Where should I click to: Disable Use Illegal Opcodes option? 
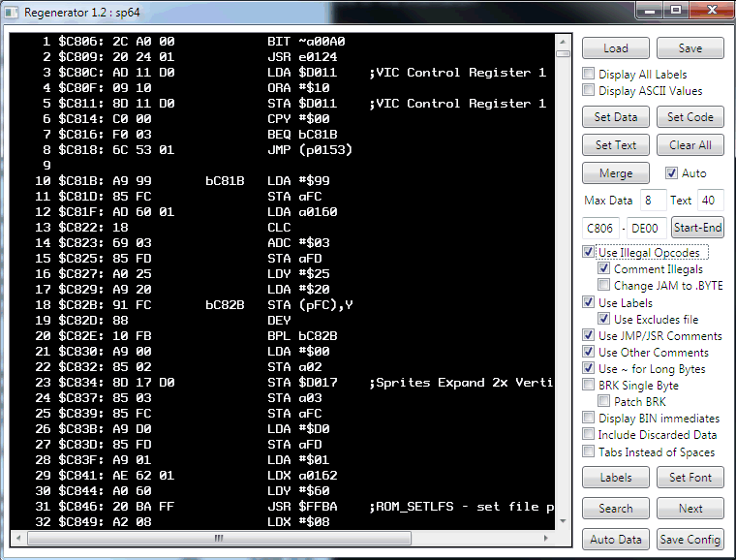589,253
